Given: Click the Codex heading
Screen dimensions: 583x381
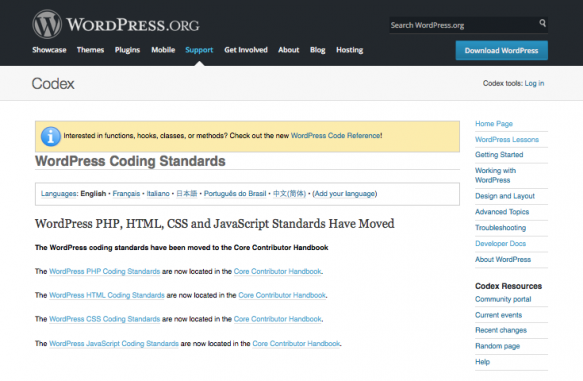Looking at the screenshot, I should tap(53, 84).
